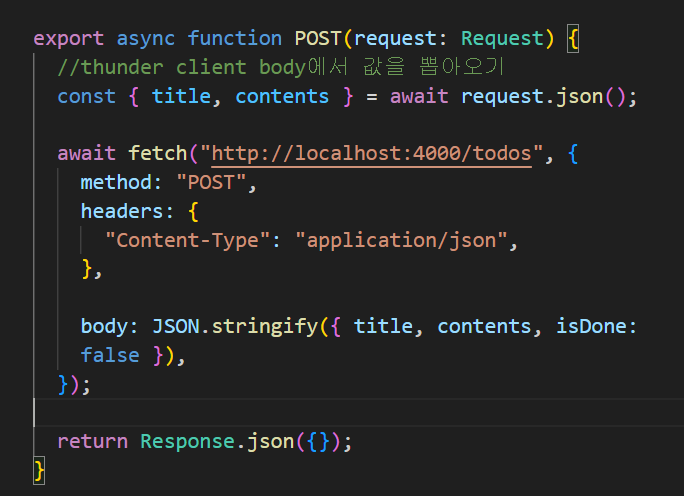Click Response in the return statement
Viewport: 684px width, 496px height.
pyautogui.click(x=188, y=441)
